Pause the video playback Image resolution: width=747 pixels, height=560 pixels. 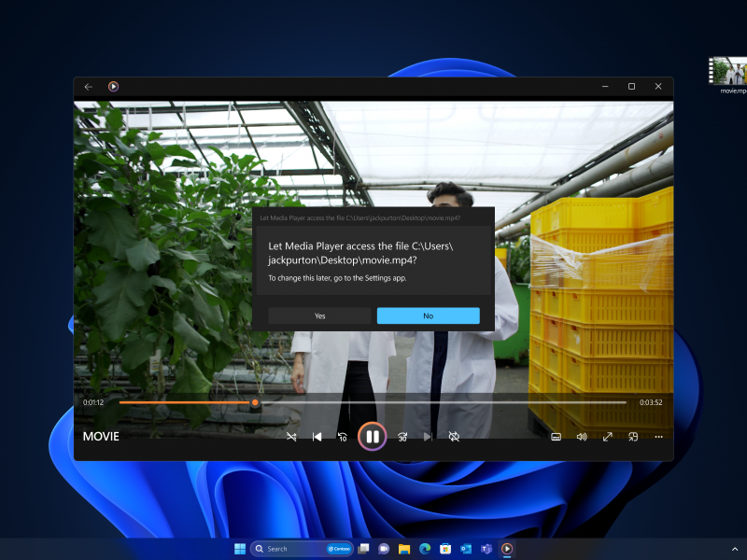pos(372,436)
